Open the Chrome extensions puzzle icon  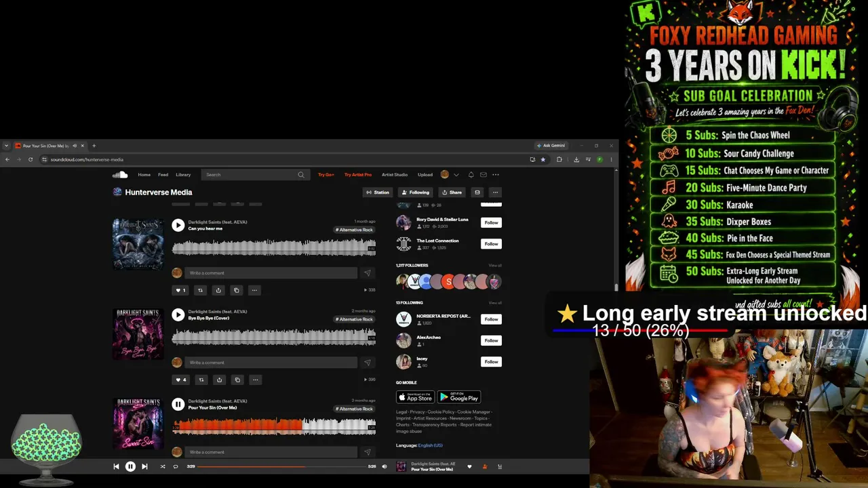pos(559,160)
